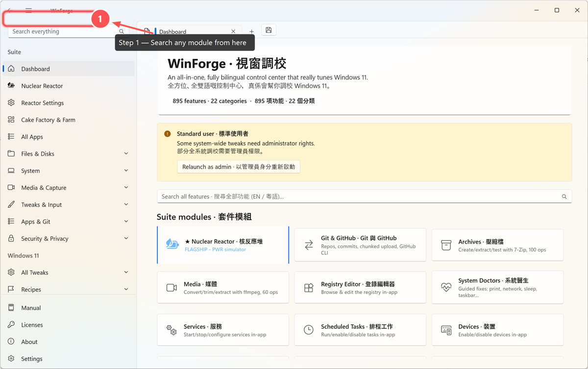Click the Recipes flag icon
588x369 pixels.
click(11, 289)
